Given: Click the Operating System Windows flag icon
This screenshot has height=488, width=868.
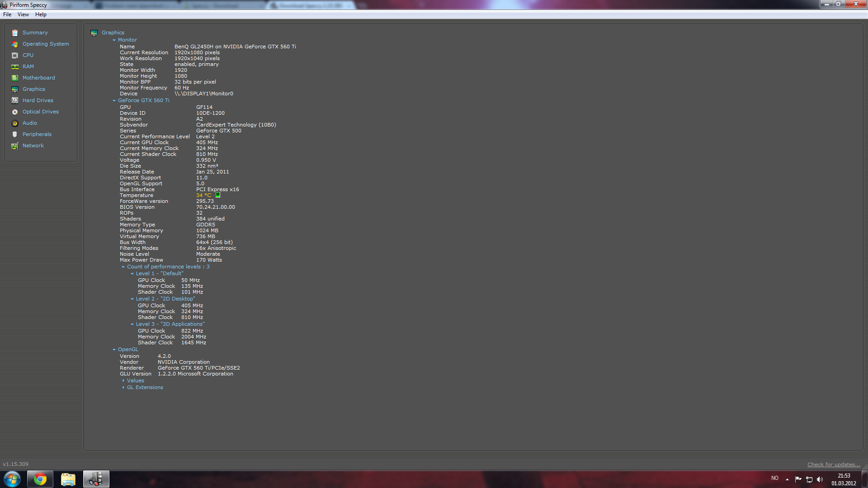Looking at the screenshot, I should (x=15, y=44).
